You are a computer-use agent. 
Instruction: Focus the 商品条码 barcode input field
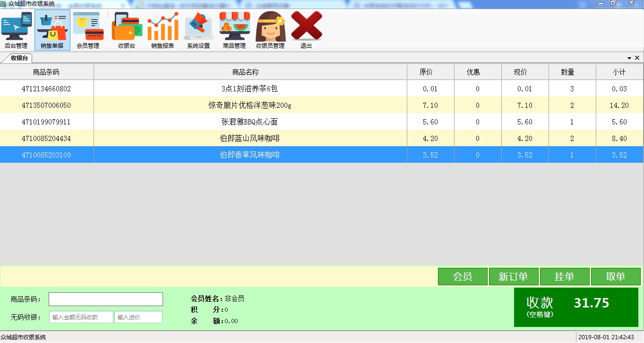point(106,299)
